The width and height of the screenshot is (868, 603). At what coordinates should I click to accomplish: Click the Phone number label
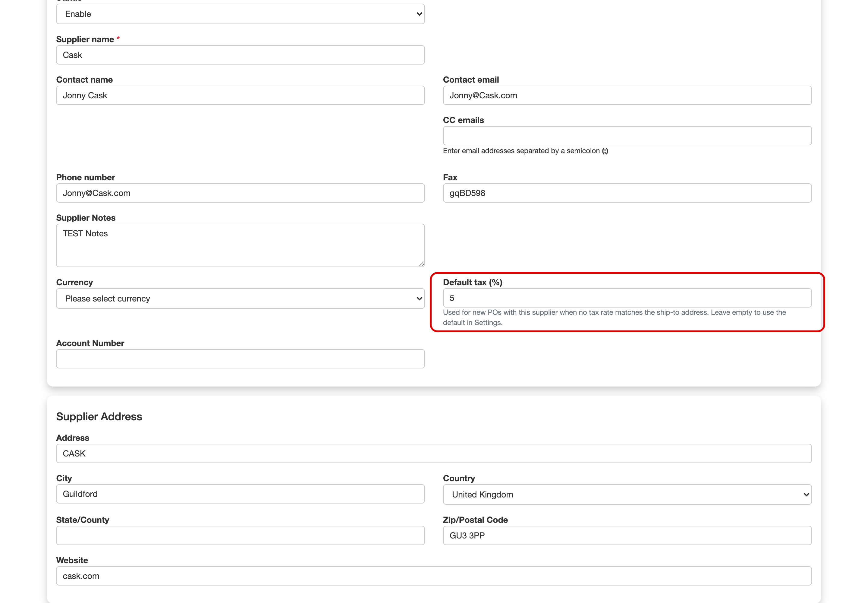[85, 178]
